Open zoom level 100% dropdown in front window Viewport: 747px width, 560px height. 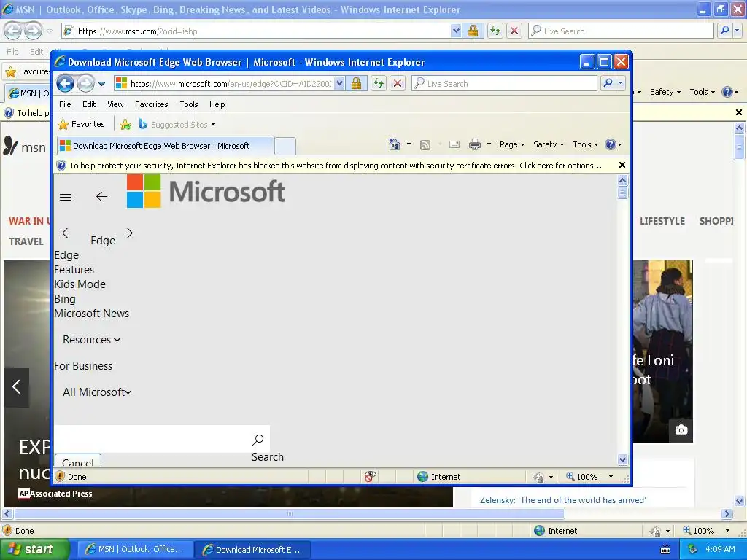tap(611, 477)
